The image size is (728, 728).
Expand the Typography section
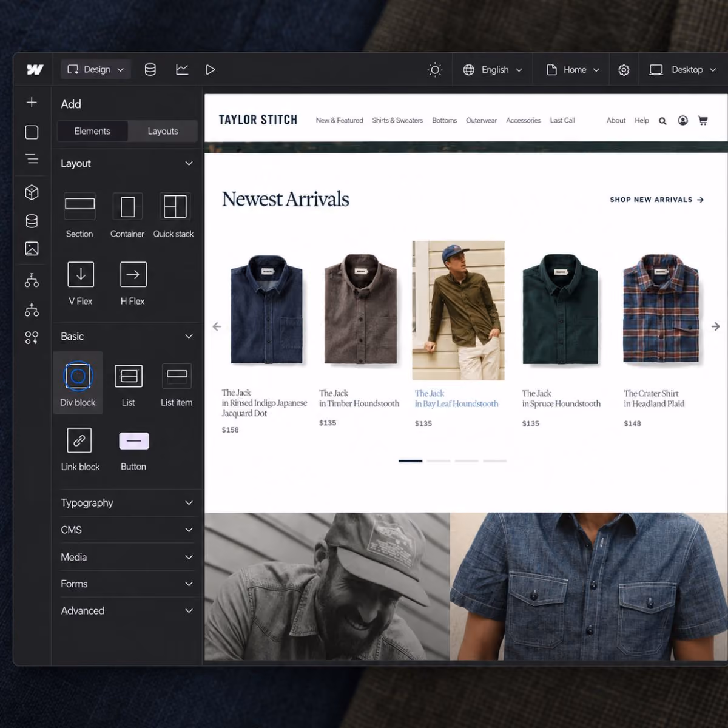click(x=127, y=503)
